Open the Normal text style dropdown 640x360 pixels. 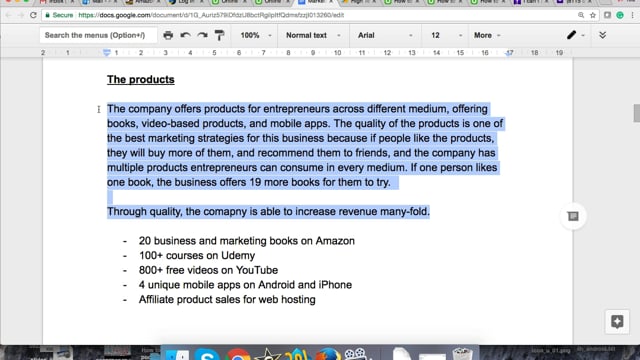(x=313, y=35)
